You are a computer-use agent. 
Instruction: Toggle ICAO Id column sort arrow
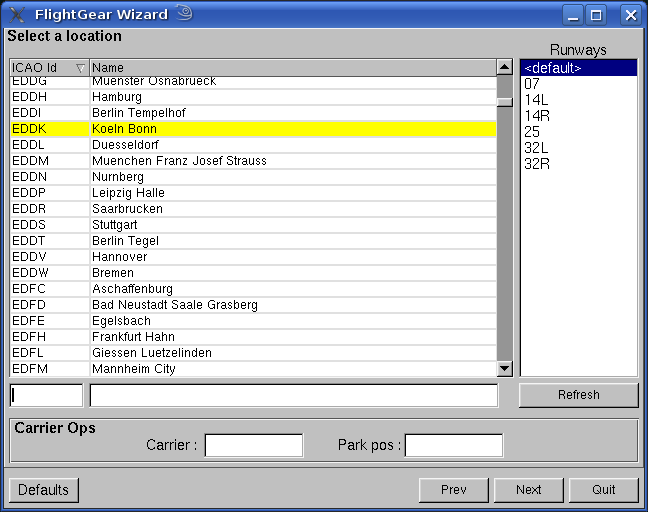80,68
